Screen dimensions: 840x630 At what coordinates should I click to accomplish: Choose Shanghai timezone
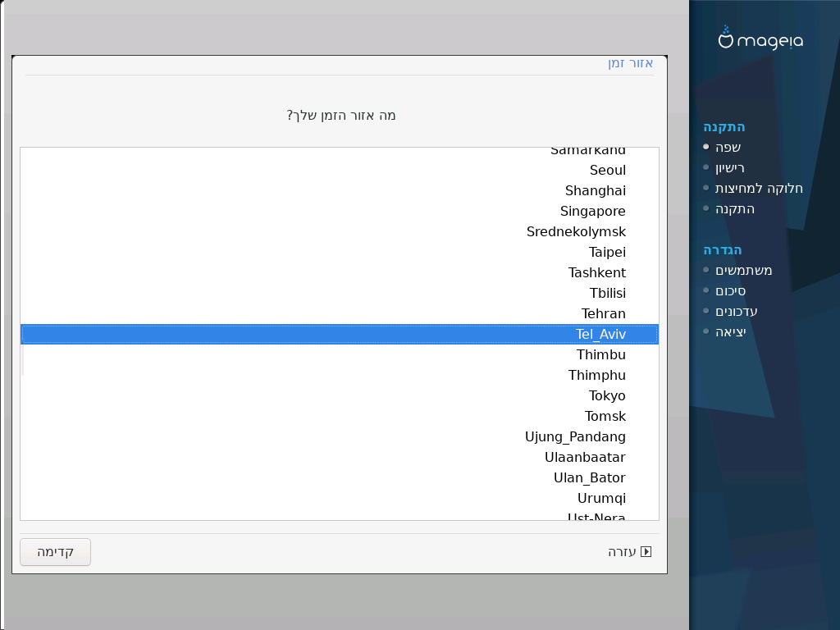pos(340,190)
